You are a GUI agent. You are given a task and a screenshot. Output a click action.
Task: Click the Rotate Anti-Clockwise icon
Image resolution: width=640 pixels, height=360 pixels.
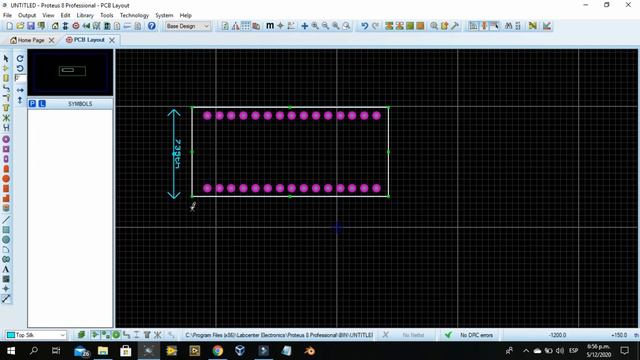click(x=20, y=68)
